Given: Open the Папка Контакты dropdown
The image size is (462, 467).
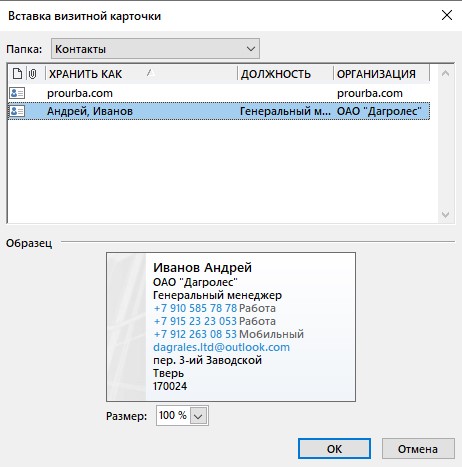Looking at the screenshot, I should [x=155, y=49].
